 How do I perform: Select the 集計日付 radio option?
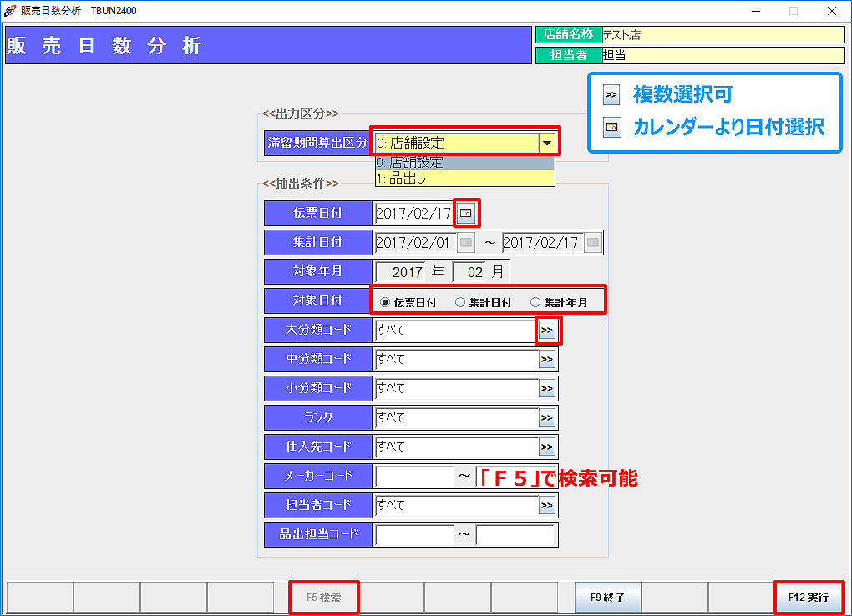[460, 302]
